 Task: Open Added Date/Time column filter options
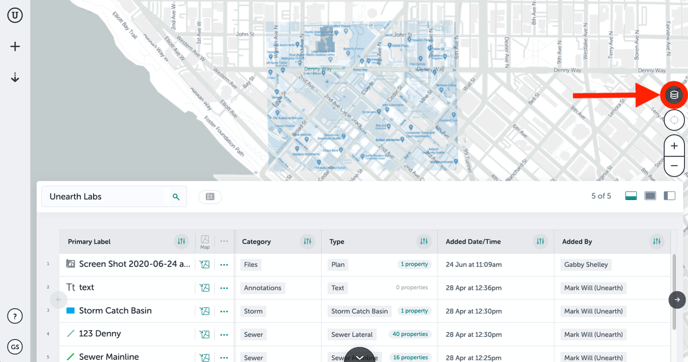(540, 241)
